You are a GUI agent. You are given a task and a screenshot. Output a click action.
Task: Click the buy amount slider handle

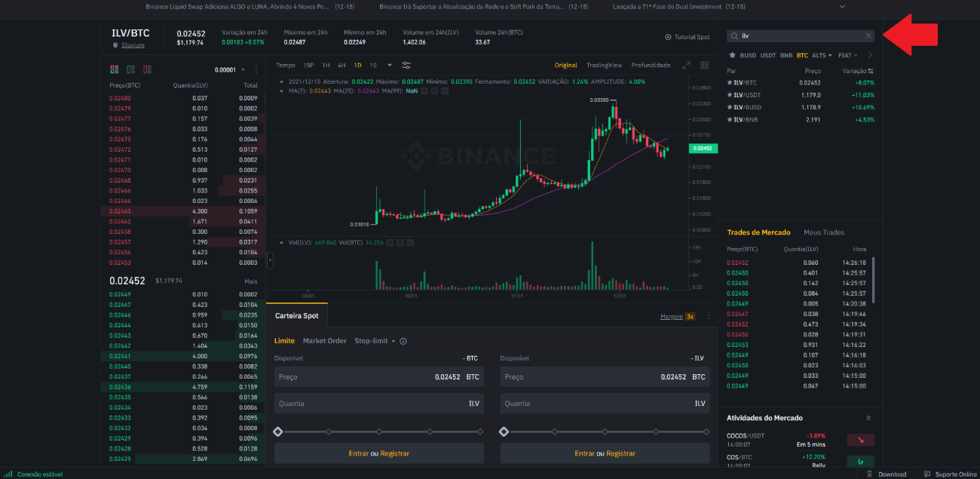click(278, 431)
